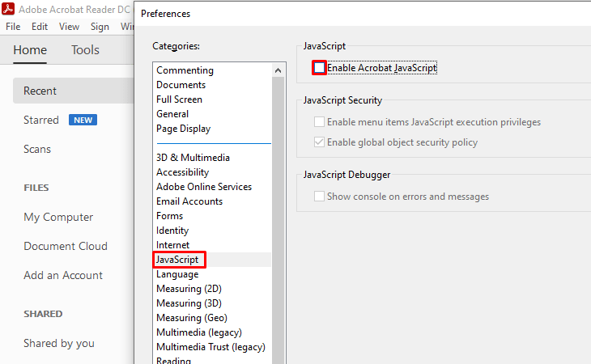Enable the Acrobat JavaScript checkbox
591x364 pixels.
[319, 68]
